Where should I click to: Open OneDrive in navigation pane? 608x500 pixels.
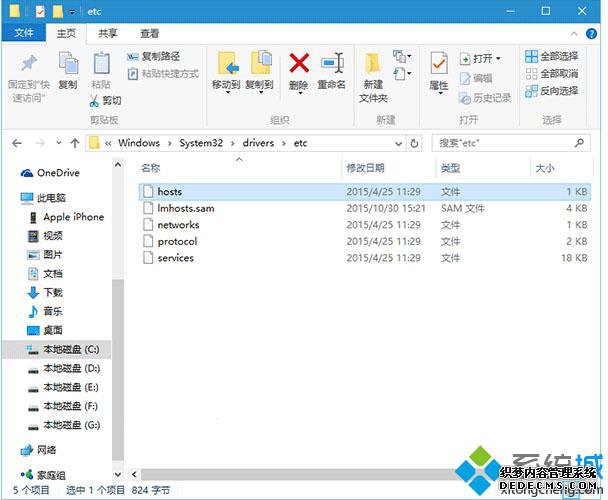pos(50,173)
